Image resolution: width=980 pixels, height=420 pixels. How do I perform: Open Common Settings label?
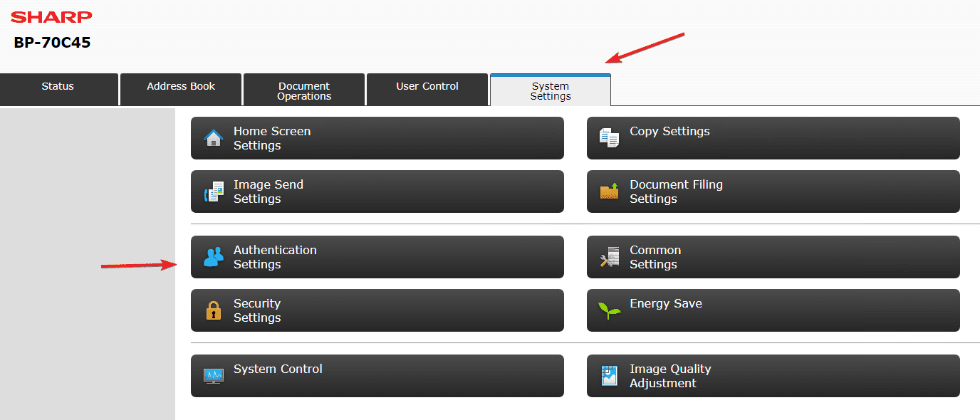(655, 257)
